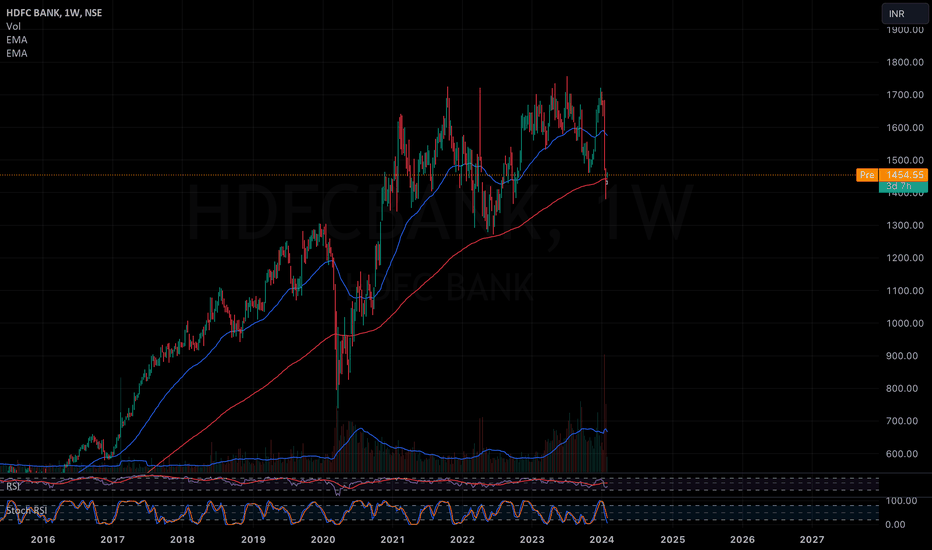This screenshot has width=932, height=550.
Task: Click the 1300.00 price axis value
Action: click(x=905, y=225)
